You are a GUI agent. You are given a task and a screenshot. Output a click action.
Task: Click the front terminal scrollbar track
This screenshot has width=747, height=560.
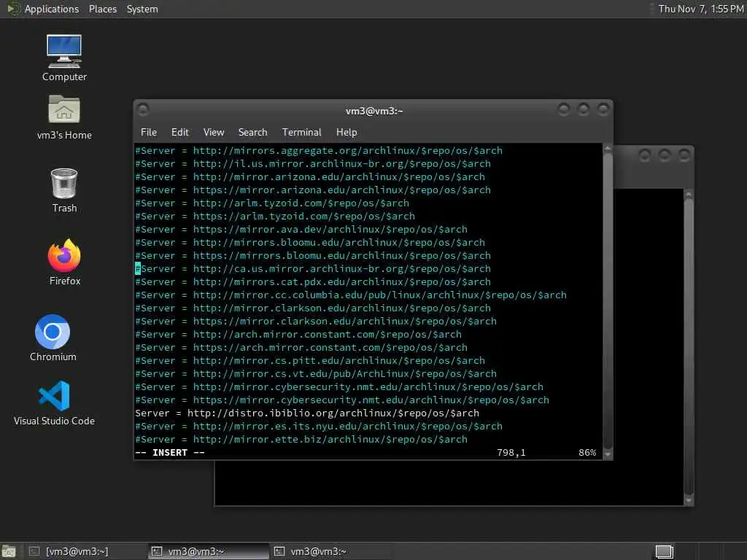pos(608,301)
